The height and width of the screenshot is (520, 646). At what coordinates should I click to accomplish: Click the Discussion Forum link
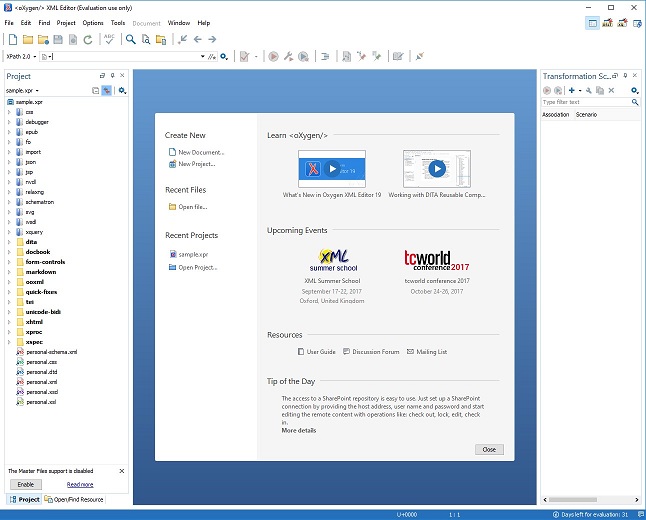point(371,352)
